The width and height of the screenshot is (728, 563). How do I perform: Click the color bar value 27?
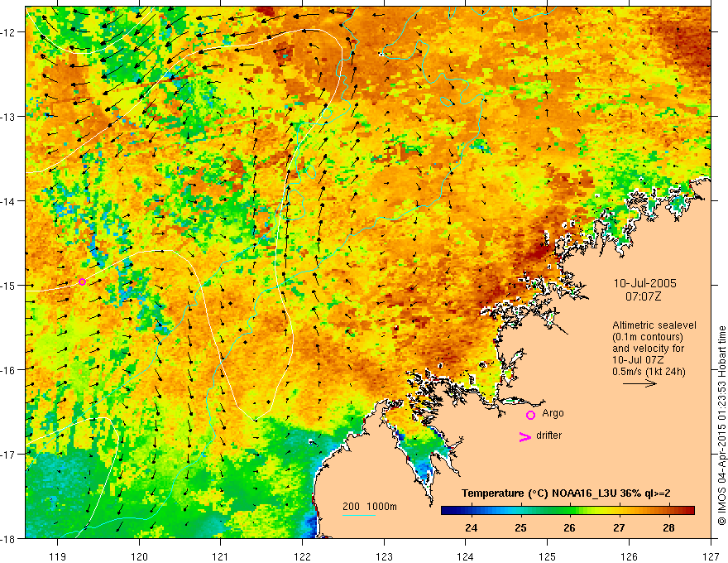(619, 528)
